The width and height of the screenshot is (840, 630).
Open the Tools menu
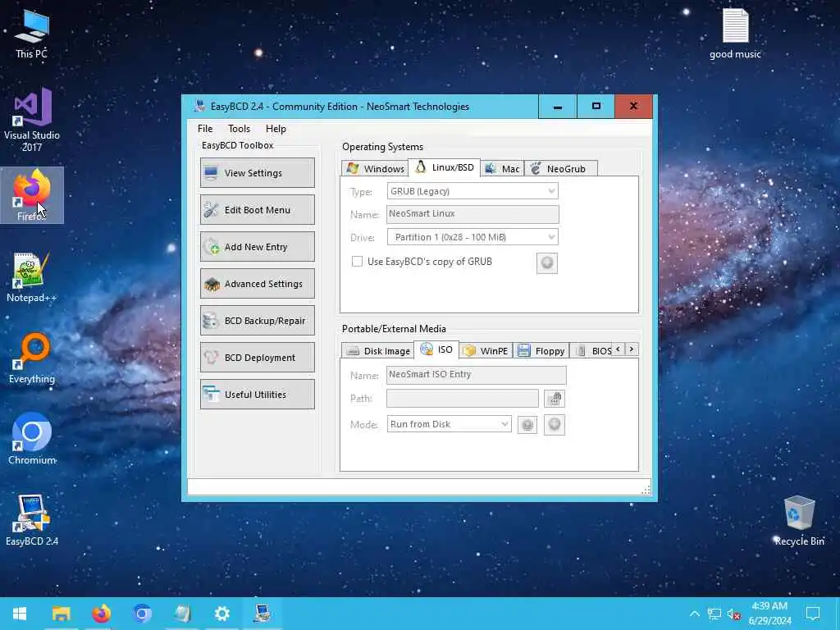pos(239,129)
